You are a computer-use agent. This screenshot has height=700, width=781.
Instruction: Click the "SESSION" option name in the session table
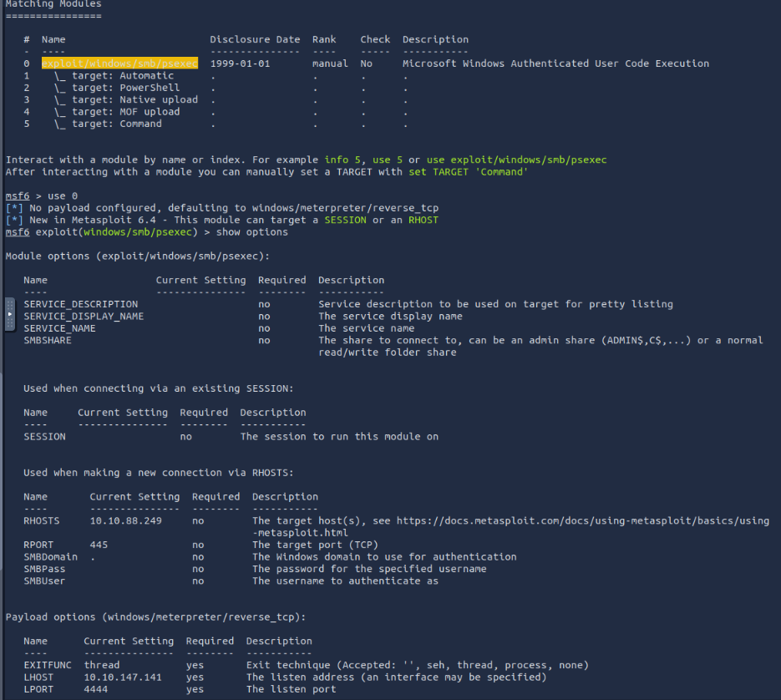coord(45,436)
